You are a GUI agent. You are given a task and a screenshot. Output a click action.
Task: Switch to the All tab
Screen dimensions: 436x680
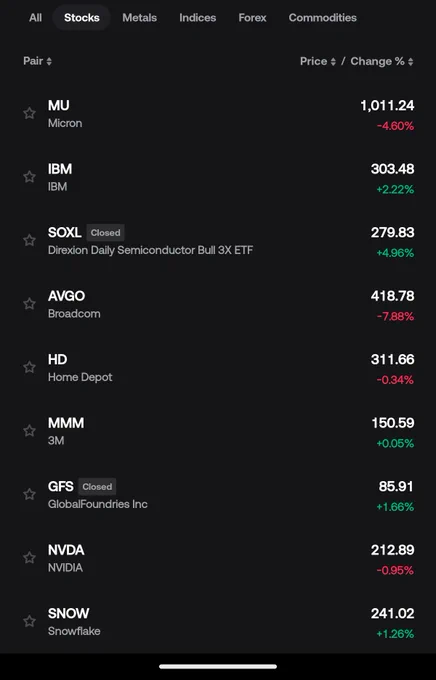[36, 18]
